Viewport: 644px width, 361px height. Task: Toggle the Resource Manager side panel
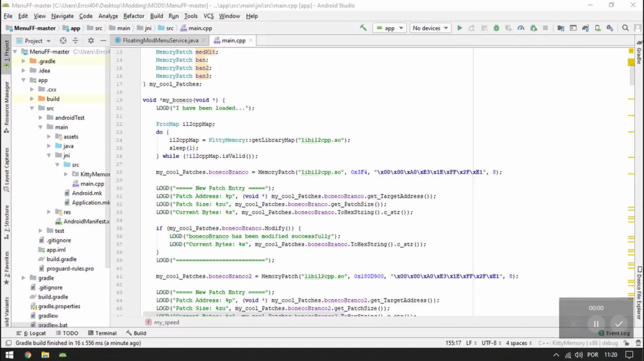pyautogui.click(x=6, y=107)
